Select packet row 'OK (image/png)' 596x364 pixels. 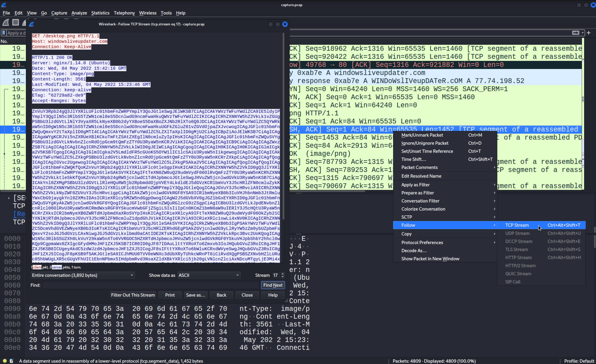tap(291, 154)
